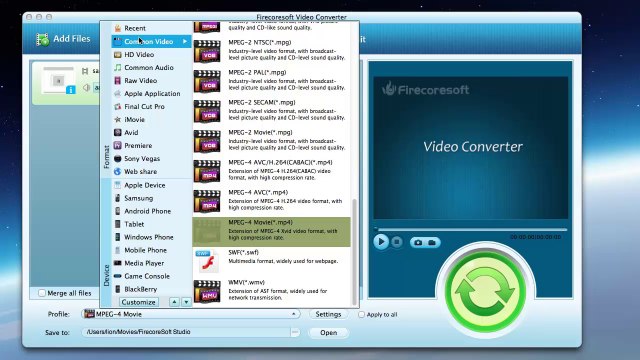This screenshot has width=640, height=360.
Task: Click the Mobile Phone icon
Action: click(x=118, y=250)
